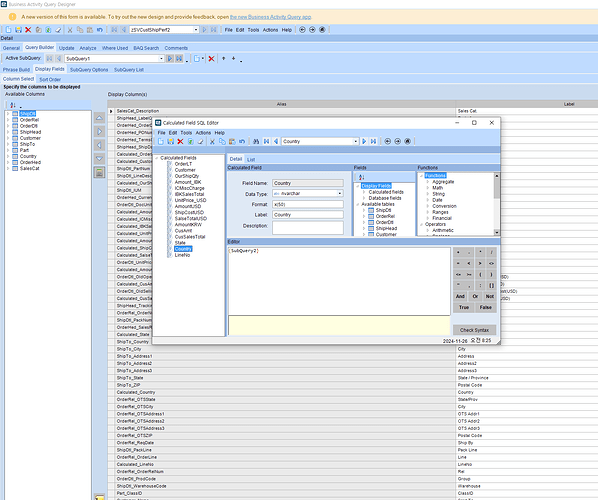Expand the Aggregate functions node
This screenshot has width=598, height=500.
(428, 182)
